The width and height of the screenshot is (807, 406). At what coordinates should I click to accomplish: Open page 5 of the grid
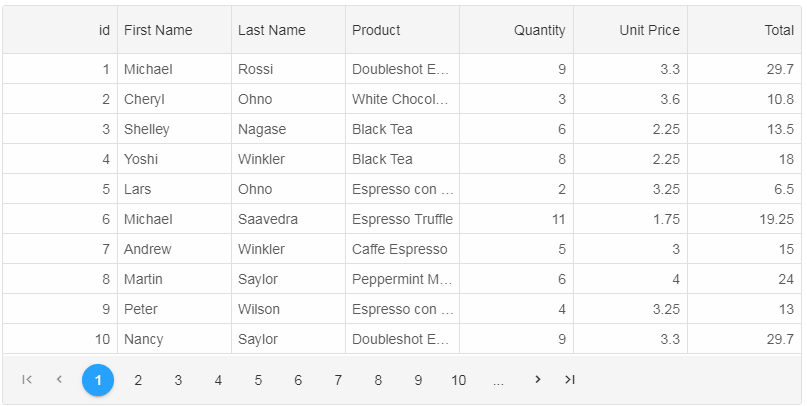click(x=258, y=380)
